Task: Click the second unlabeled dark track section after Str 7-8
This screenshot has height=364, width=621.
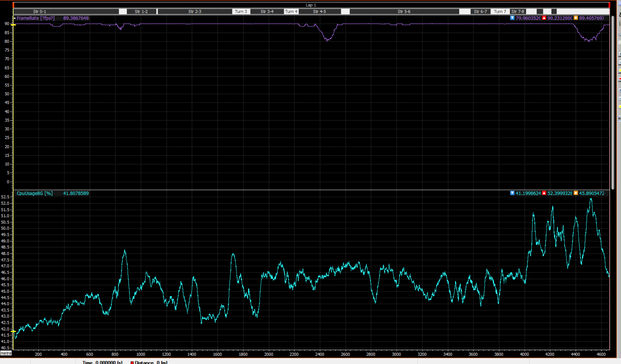Action: (554, 11)
